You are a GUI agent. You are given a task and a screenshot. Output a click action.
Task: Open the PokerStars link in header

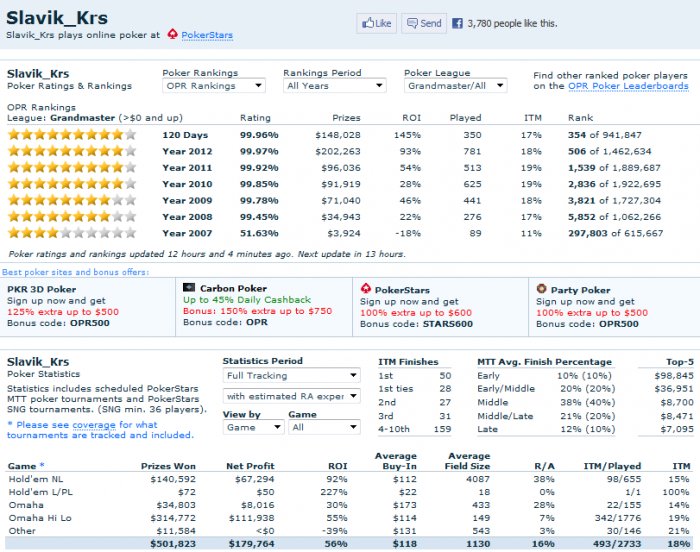207,35
